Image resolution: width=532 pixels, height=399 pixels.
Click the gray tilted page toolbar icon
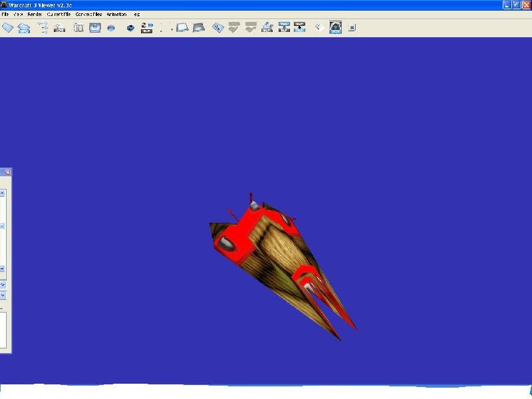click(x=199, y=27)
